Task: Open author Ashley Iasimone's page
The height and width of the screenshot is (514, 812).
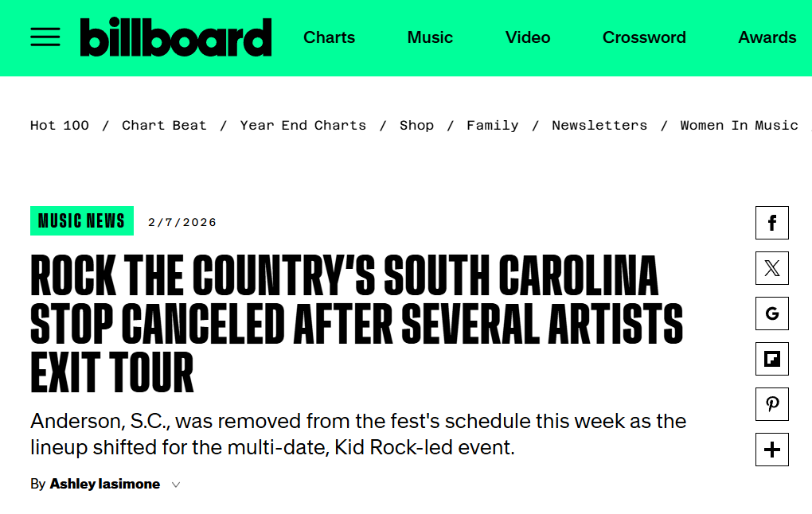Action: (x=104, y=485)
